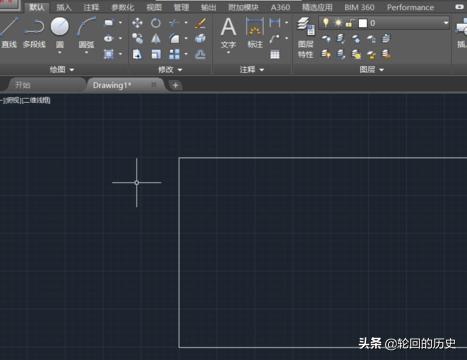This screenshot has height=360, width=467.
Task: Click layer 0 white color swatch
Action: tap(363, 23)
